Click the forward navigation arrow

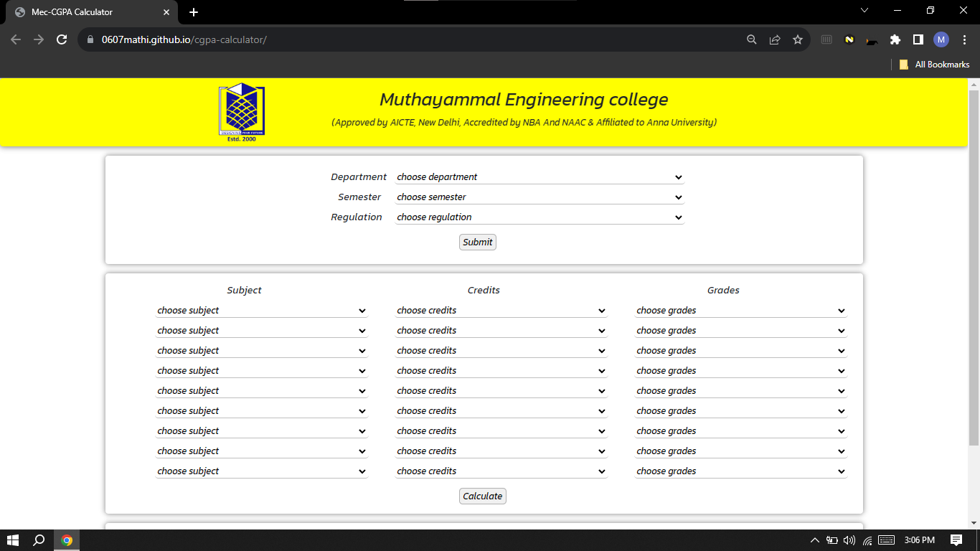39,39
